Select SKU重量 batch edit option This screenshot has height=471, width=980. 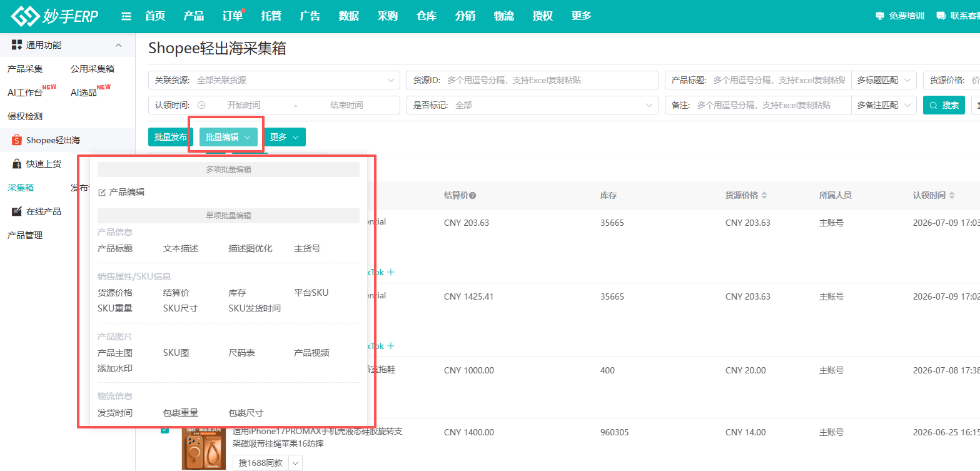(x=115, y=308)
